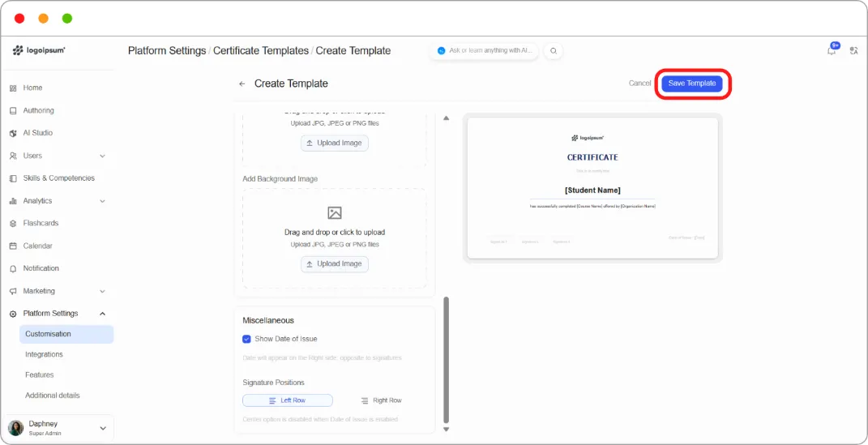The image size is (868, 445).
Task: Click the Marketing megaphone icon
Action: point(13,291)
